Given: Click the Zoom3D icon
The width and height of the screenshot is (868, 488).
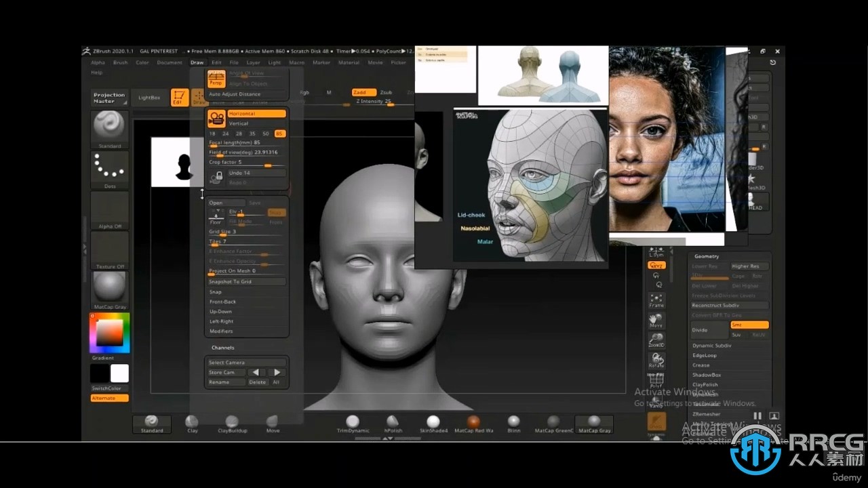Looking at the screenshot, I should coord(656,340).
